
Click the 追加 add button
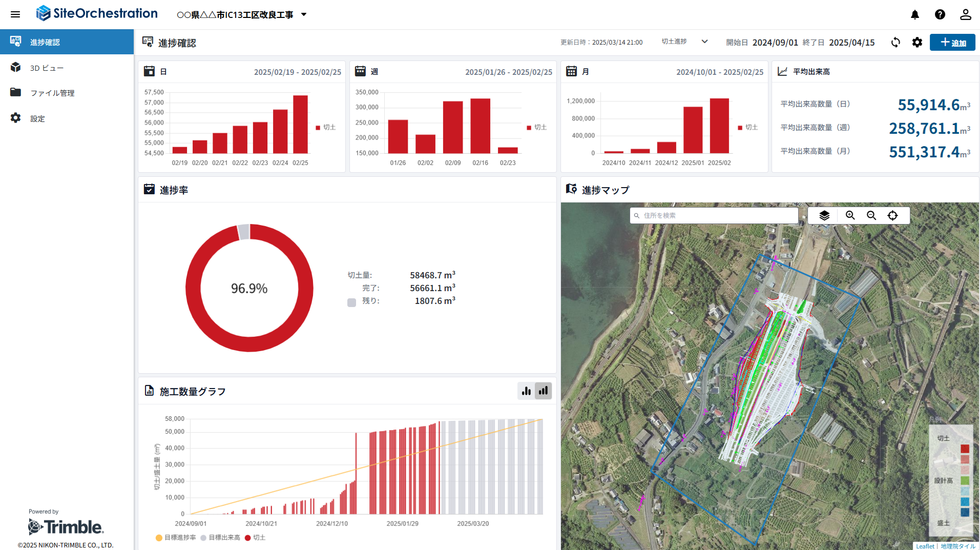point(952,43)
